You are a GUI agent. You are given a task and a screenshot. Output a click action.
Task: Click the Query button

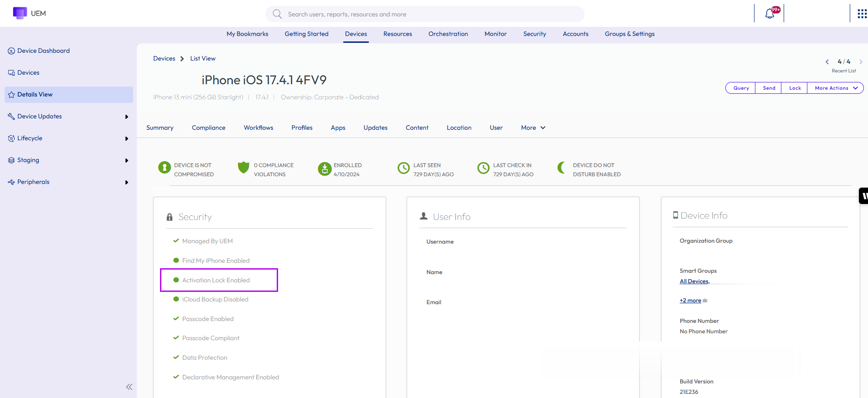741,88
